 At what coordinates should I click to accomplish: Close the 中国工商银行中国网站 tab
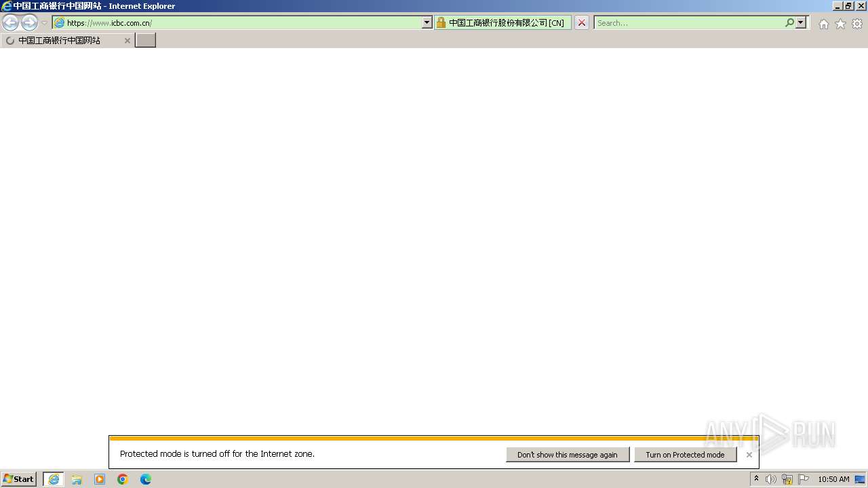coord(127,41)
